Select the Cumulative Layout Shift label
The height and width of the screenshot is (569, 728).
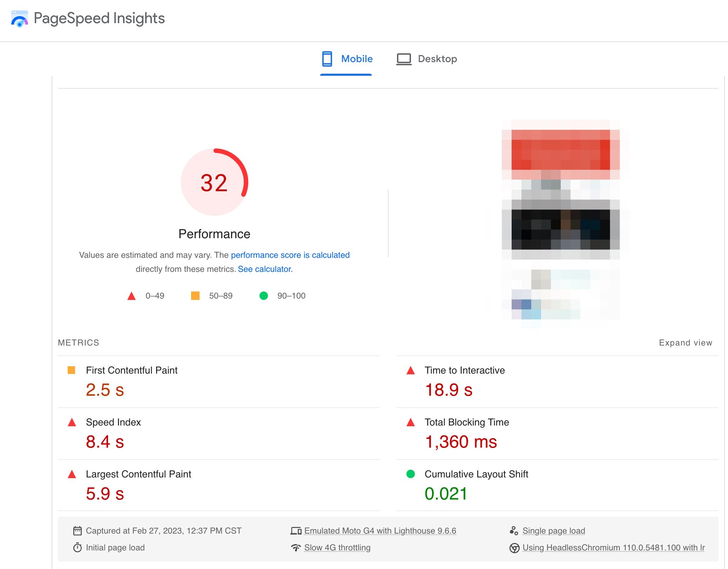pyautogui.click(x=476, y=474)
